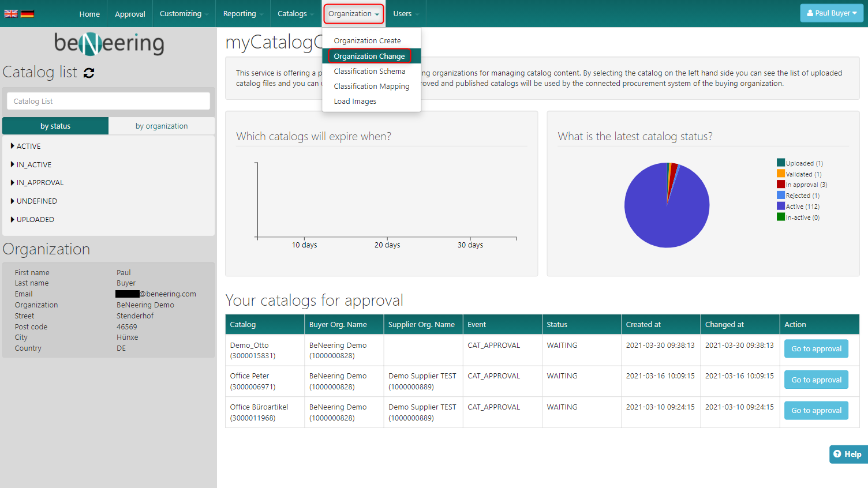
Task: Switch language using the UK flag icon
Action: click(x=11, y=14)
